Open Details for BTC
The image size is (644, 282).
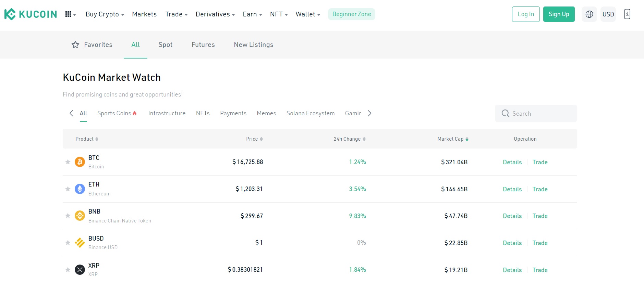(x=512, y=162)
